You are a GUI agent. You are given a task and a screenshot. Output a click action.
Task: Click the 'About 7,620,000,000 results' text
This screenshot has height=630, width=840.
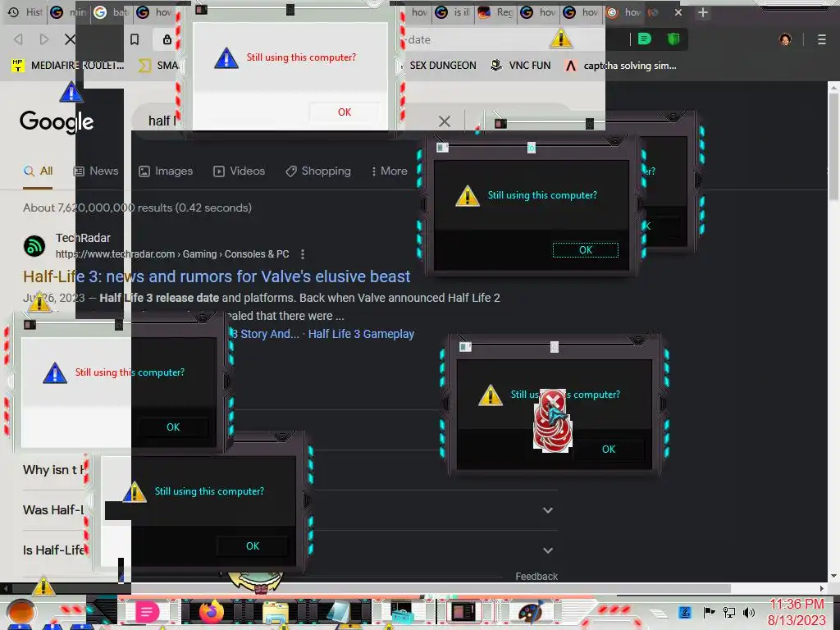137,208
